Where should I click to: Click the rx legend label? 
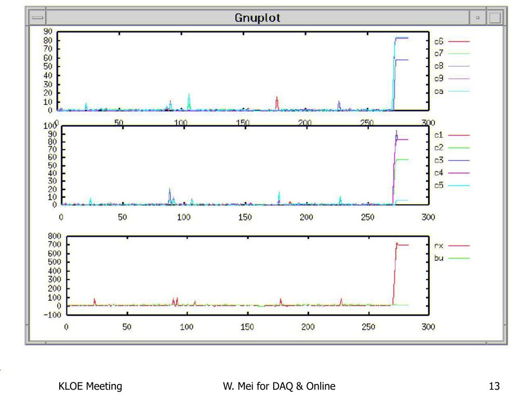click(438, 246)
